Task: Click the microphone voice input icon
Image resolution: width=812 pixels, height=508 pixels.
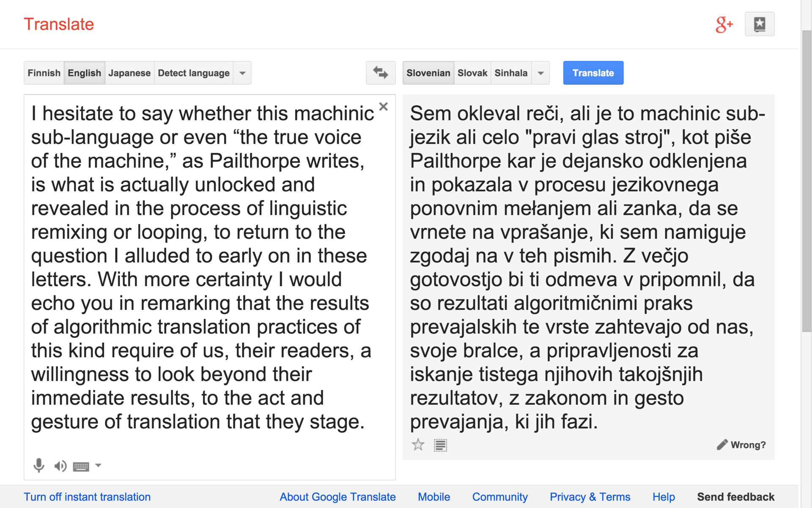Action: coord(38,466)
